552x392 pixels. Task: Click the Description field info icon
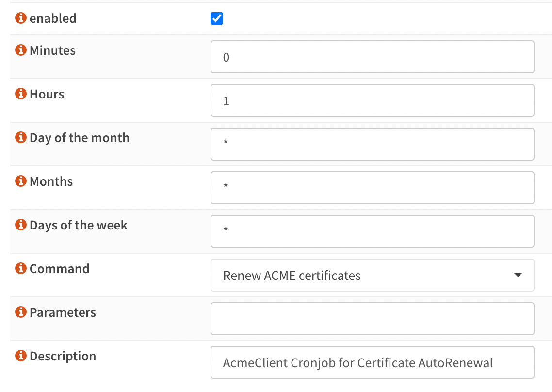click(x=20, y=356)
